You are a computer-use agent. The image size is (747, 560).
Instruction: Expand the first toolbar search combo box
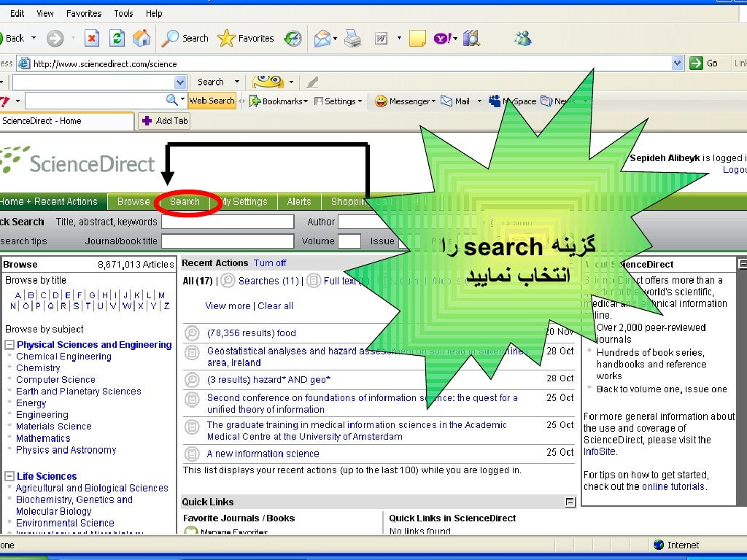point(180,82)
